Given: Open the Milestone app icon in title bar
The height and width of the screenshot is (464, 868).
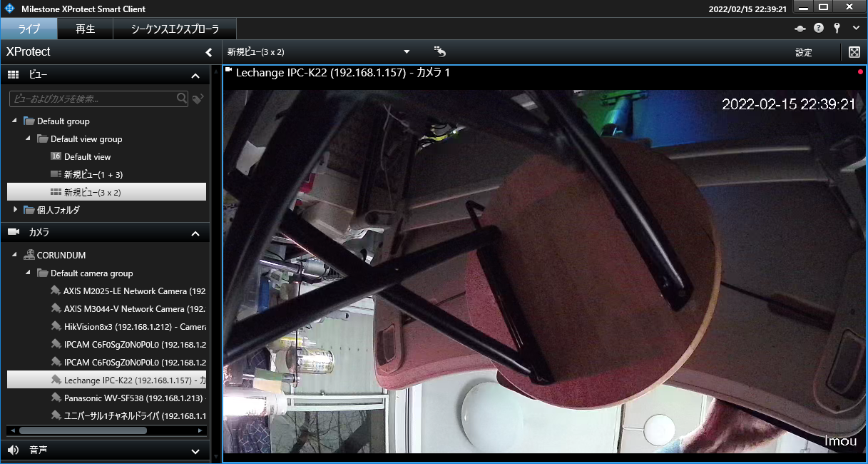Looking at the screenshot, I should [10, 9].
